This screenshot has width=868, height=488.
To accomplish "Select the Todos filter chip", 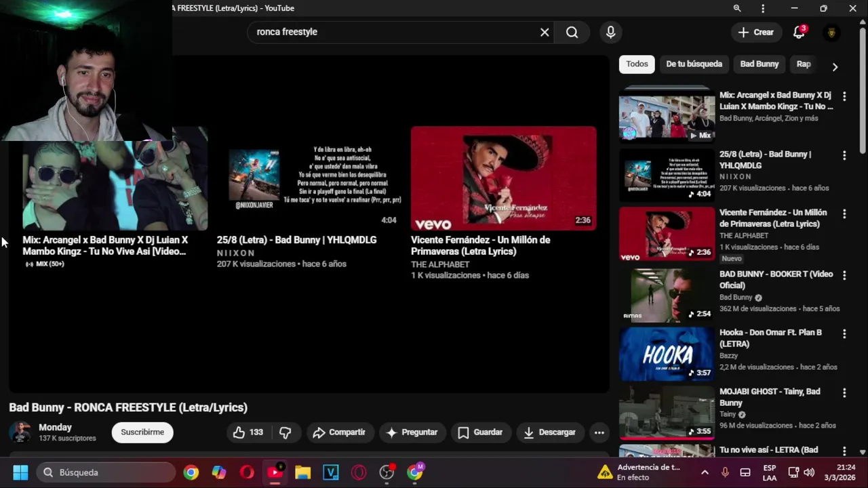I will click(637, 64).
